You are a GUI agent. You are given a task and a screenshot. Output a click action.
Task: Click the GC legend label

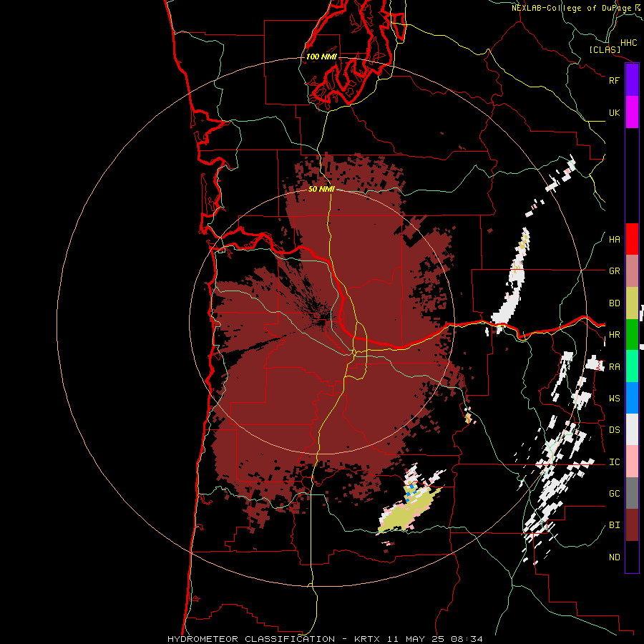pos(614,494)
